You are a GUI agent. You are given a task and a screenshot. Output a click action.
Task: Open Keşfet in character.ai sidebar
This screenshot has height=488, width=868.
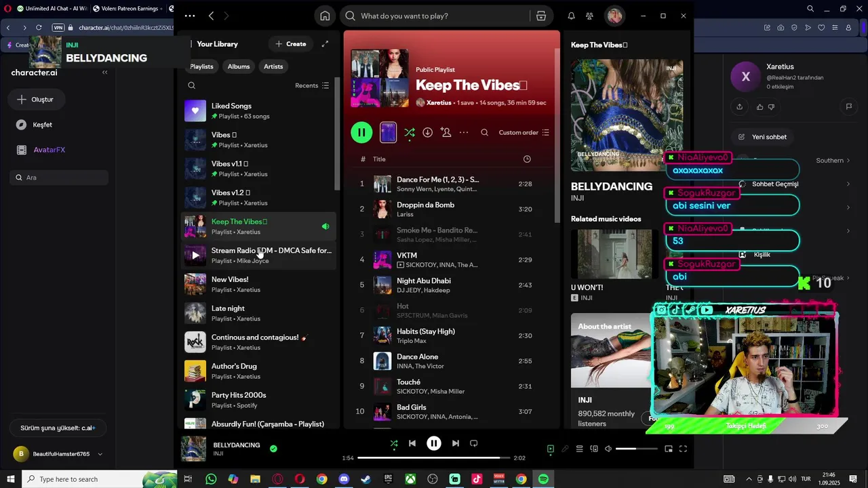42,125
